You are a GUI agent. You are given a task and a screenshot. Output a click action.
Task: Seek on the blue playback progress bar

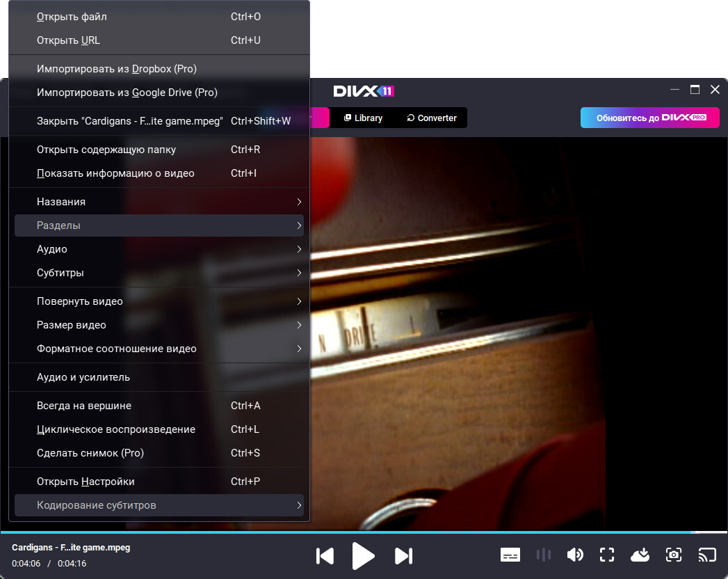click(364, 532)
